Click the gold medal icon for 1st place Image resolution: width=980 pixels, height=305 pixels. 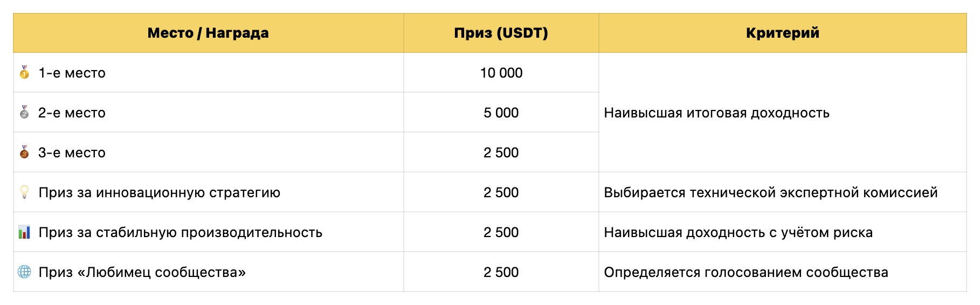[24, 73]
